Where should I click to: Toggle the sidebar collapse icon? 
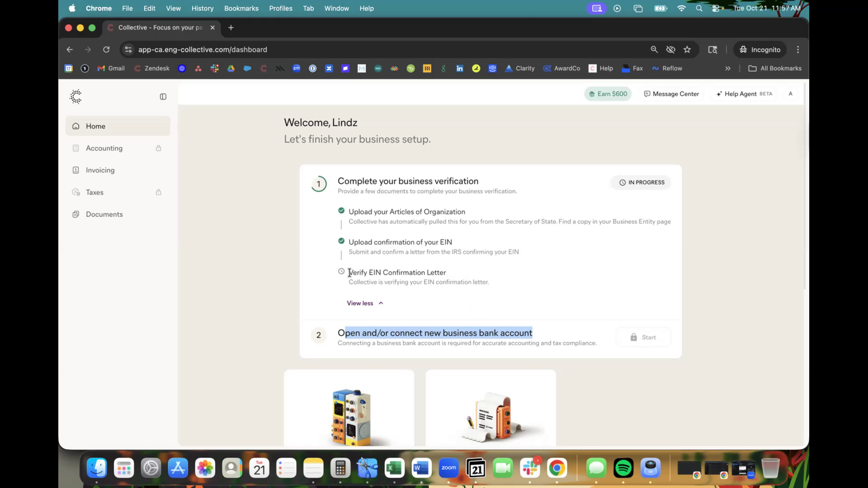163,97
